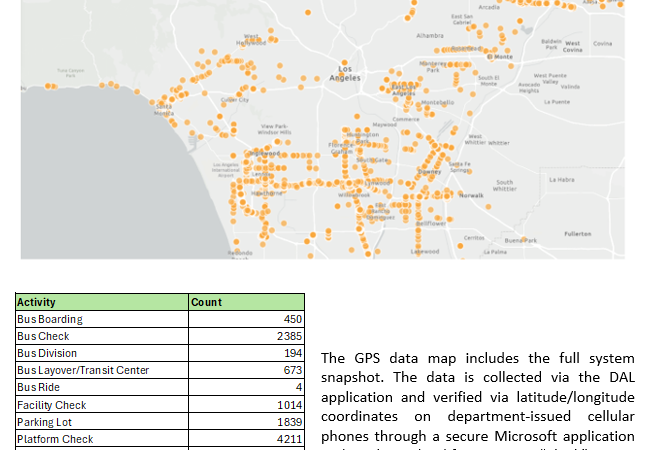663x450 pixels.
Task: Select the Facility Check count 1014
Action: (289, 405)
